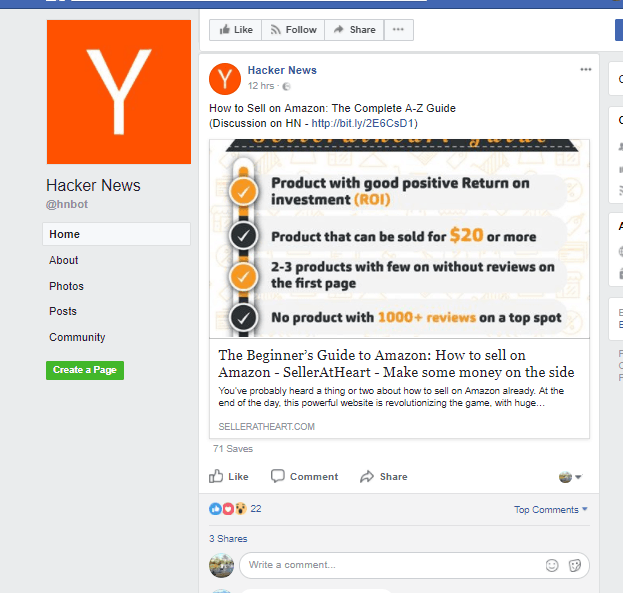Click the page Like thumbs-up button
This screenshot has height=593, width=623.
tap(236, 30)
